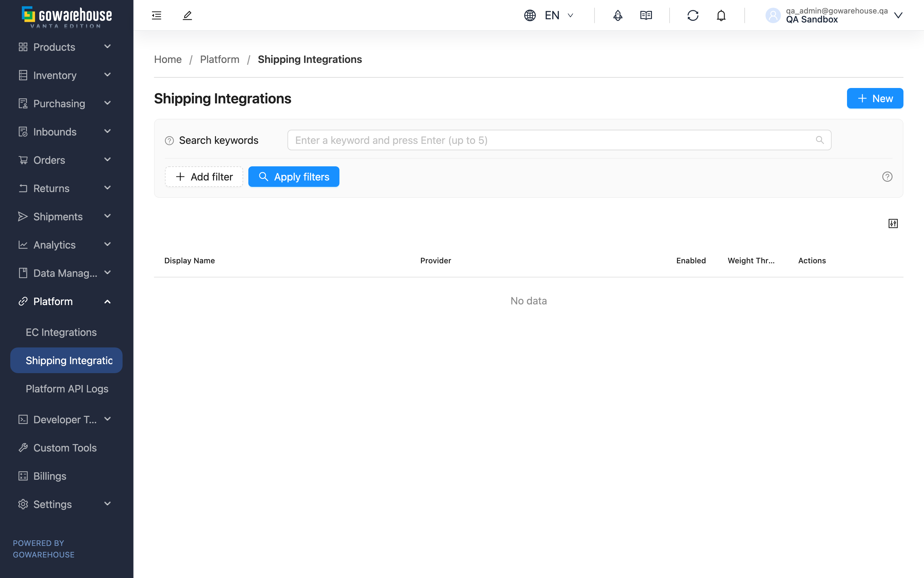Click the Purchasing sidebar icon
The width and height of the screenshot is (924, 578).
pos(23,104)
